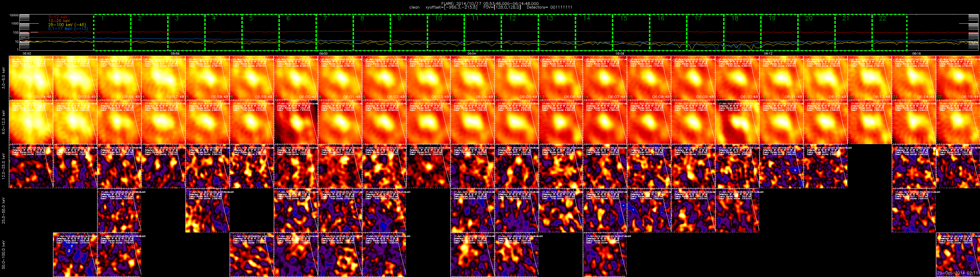Open the 50.0-100.0 keV image under the 06:07:48 column
This screenshot has height=277, width=980.
coord(604,255)
